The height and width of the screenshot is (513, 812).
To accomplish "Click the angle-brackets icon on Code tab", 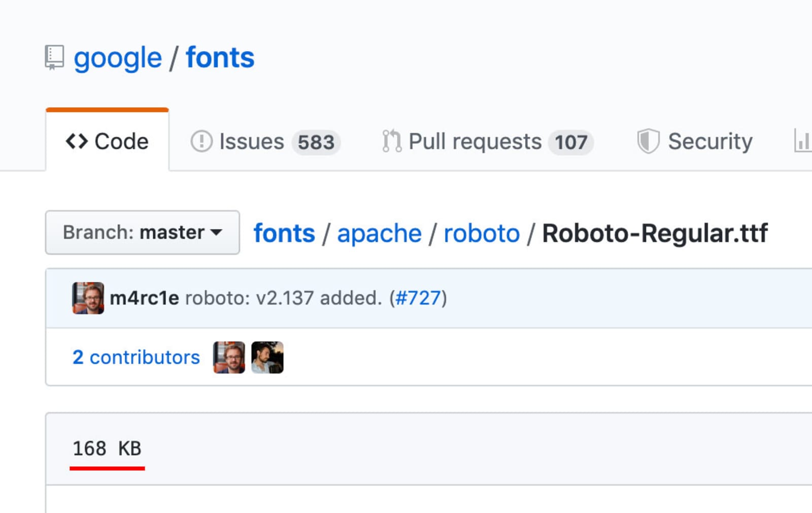I will [x=77, y=141].
